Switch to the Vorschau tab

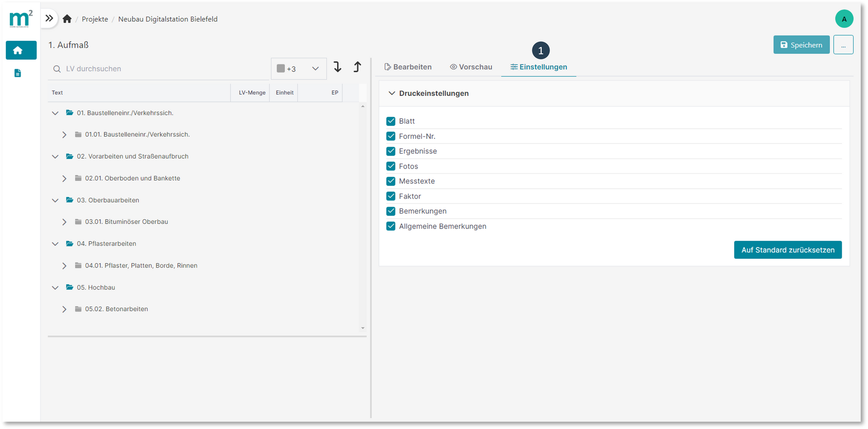[x=471, y=67]
